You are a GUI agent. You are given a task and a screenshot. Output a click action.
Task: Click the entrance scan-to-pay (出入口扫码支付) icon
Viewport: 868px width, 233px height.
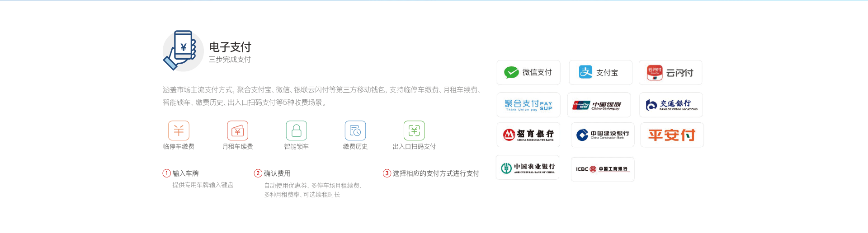click(414, 130)
